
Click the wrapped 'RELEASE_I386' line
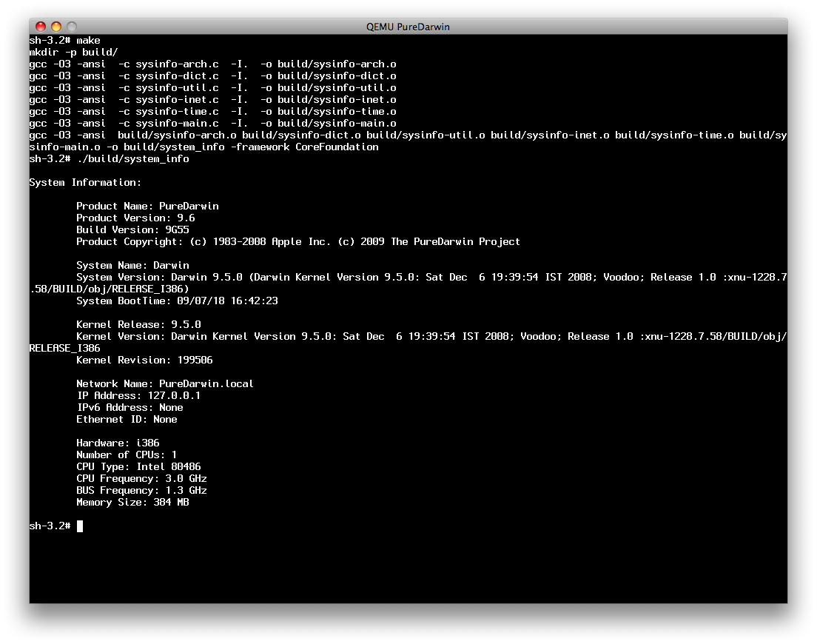64,349
